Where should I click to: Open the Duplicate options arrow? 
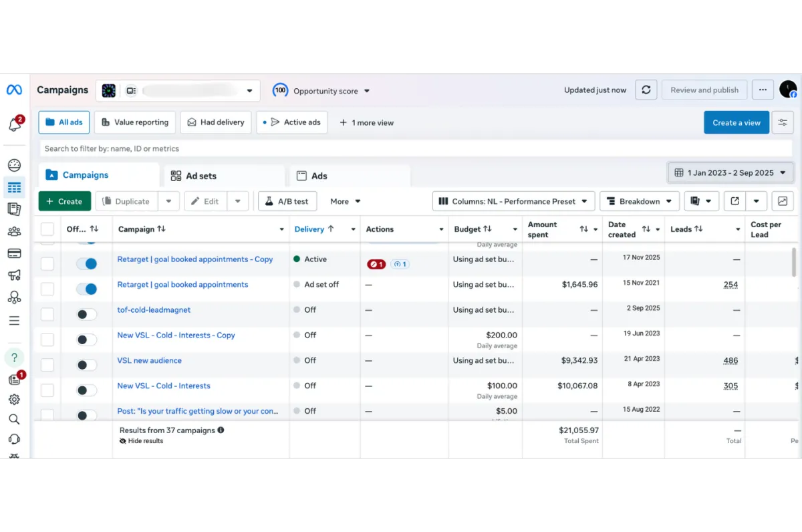point(168,201)
